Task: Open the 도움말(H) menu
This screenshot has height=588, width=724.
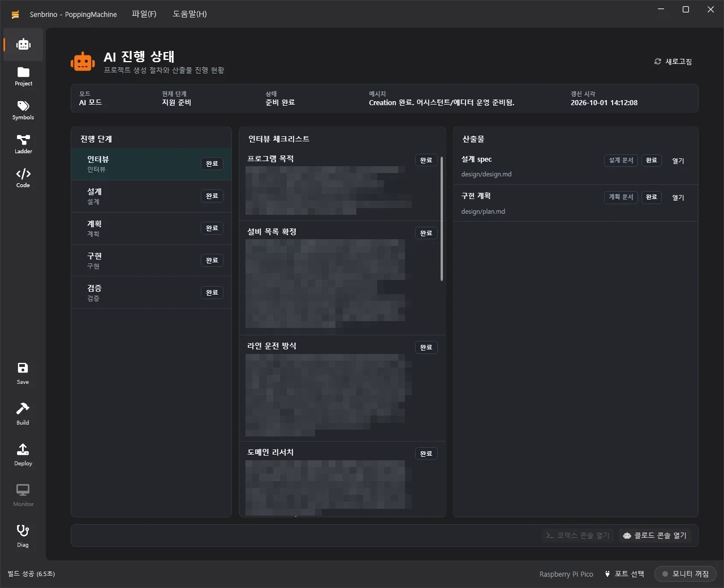Action: (x=189, y=14)
